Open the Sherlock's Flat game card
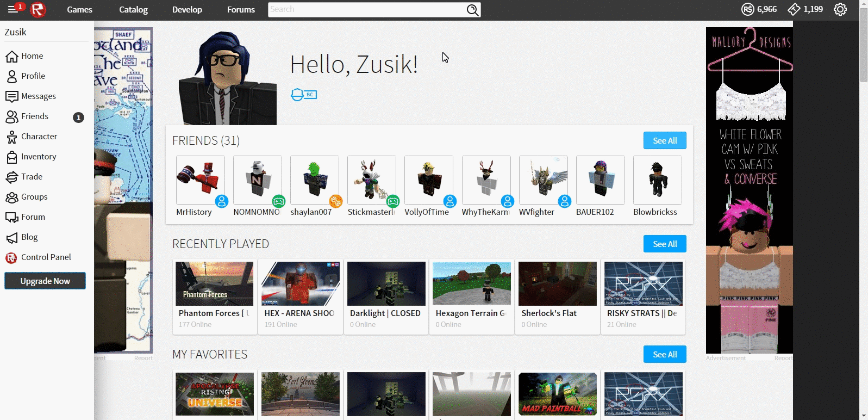The width and height of the screenshot is (868, 420). pos(558,297)
